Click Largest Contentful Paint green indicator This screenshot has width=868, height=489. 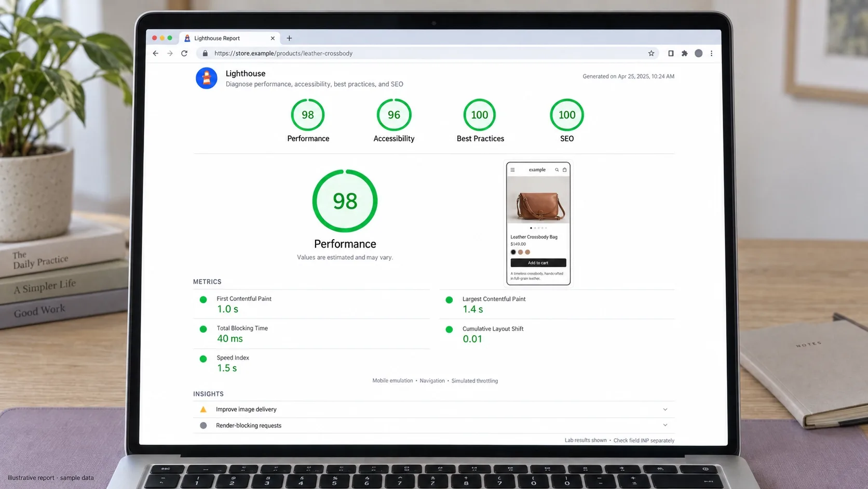(450, 300)
